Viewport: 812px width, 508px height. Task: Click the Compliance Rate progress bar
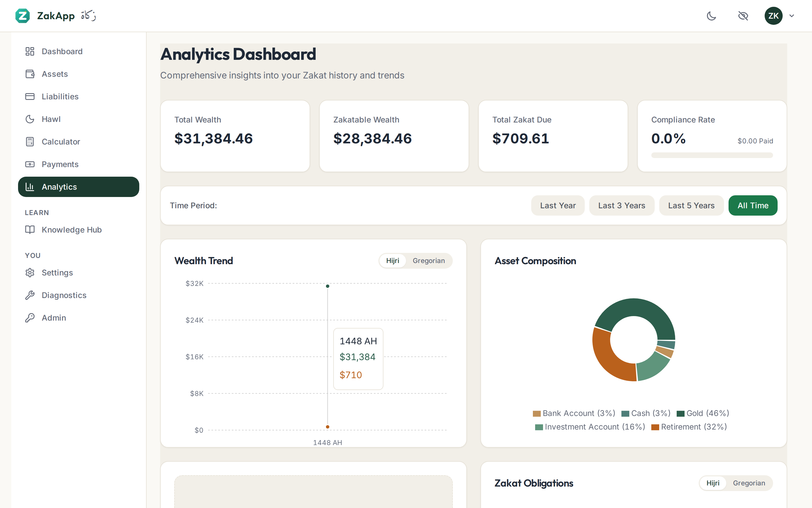(712, 155)
